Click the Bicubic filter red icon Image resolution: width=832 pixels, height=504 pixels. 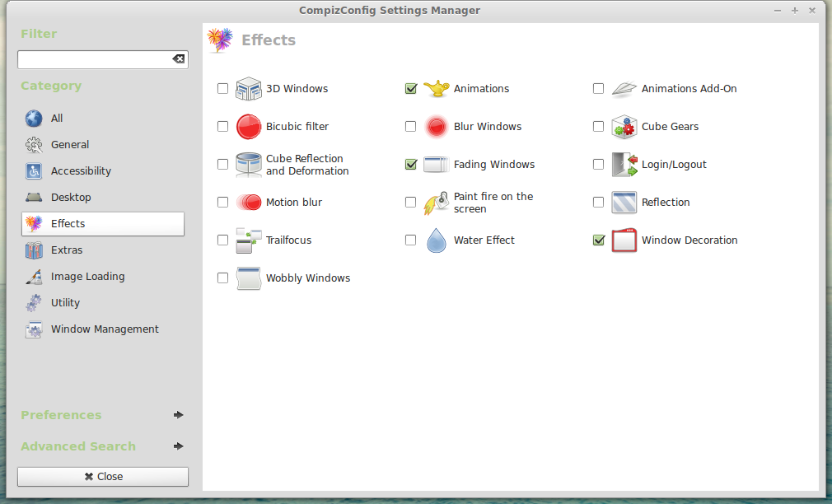click(249, 127)
